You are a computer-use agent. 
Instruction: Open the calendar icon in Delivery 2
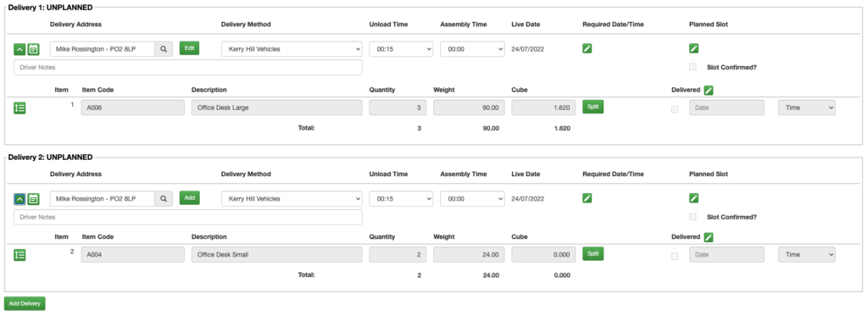point(33,199)
